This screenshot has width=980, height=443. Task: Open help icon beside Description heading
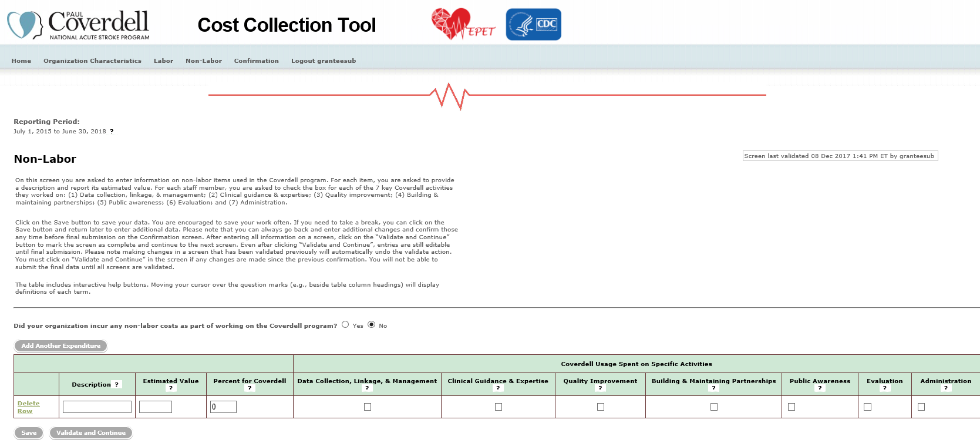[117, 384]
